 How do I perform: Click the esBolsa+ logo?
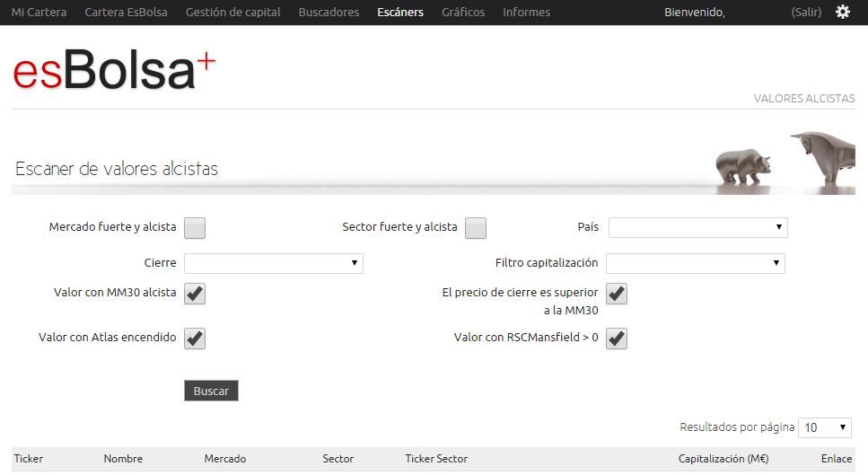(114, 71)
